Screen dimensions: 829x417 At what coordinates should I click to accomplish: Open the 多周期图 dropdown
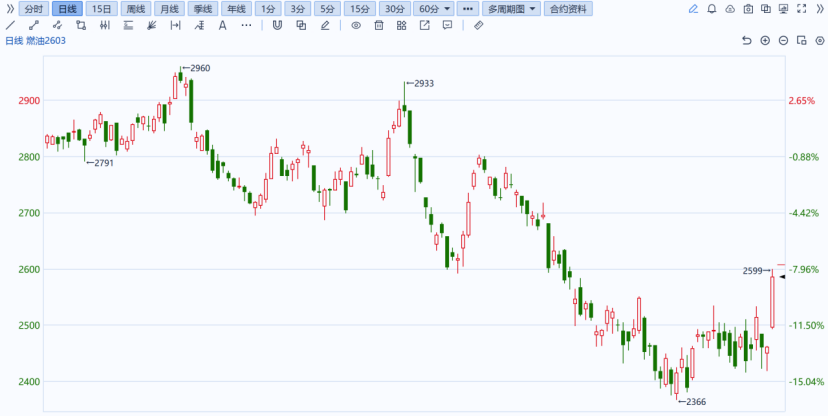(511, 8)
